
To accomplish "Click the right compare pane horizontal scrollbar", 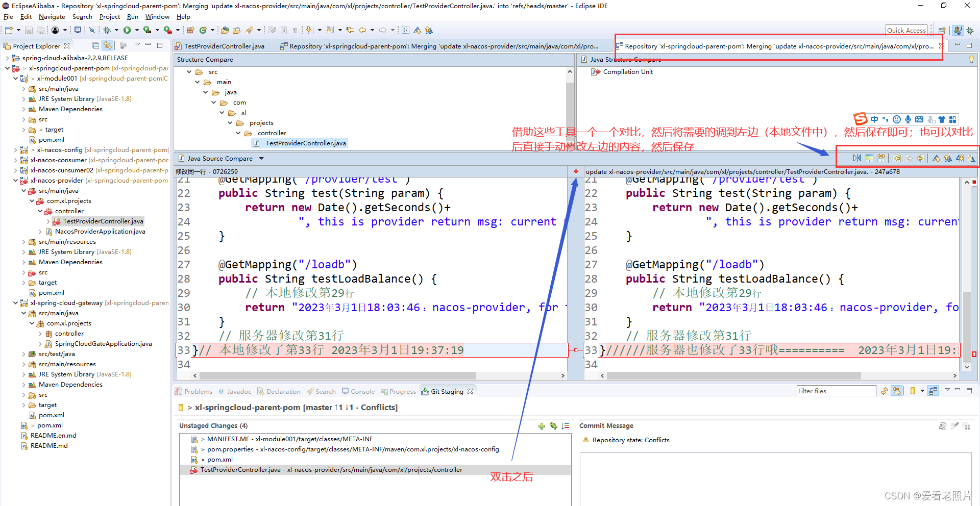I will pos(734,375).
